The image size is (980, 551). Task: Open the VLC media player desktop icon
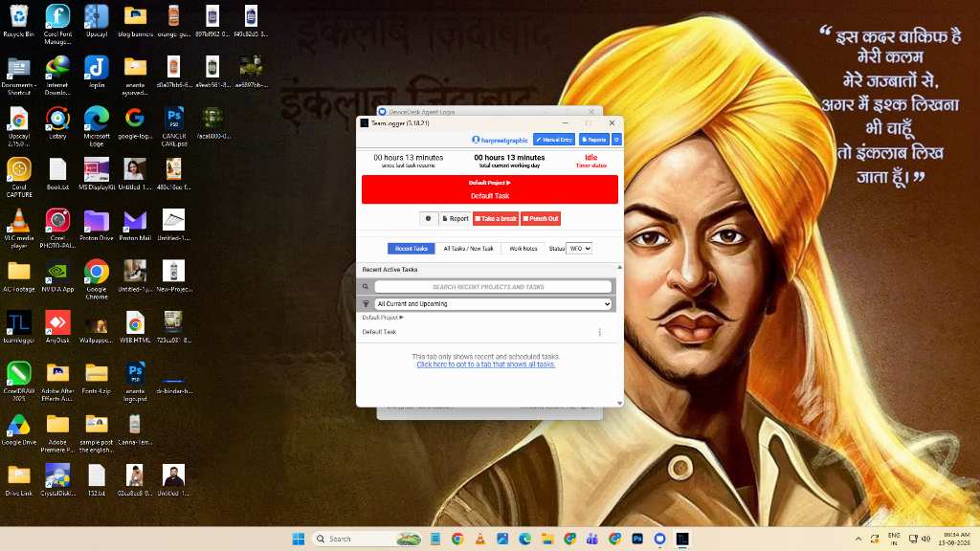point(19,229)
